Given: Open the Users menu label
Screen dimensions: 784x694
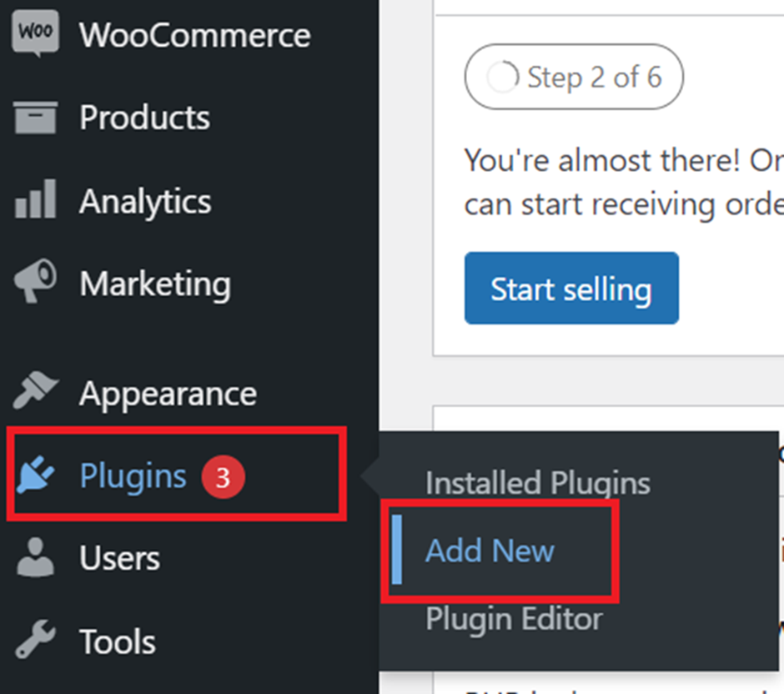Looking at the screenshot, I should click(119, 558).
